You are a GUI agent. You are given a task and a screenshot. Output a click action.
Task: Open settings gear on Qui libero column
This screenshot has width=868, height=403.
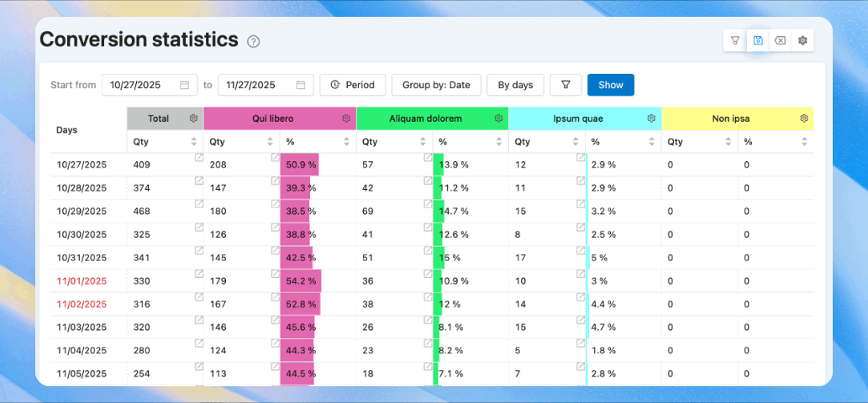[346, 118]
